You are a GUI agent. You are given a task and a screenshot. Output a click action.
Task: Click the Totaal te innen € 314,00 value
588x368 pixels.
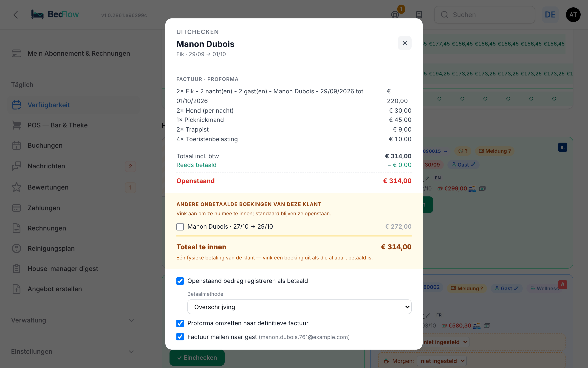tap(396, 247)
